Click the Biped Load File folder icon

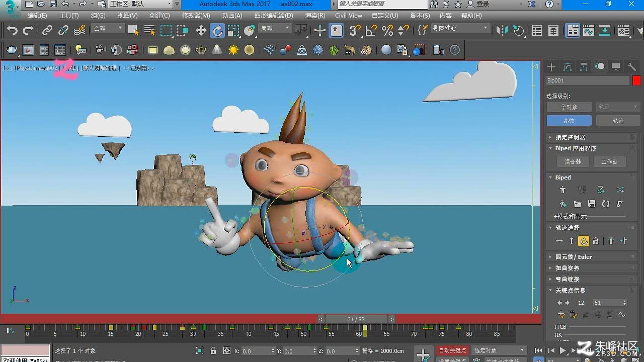coord(577,204)
